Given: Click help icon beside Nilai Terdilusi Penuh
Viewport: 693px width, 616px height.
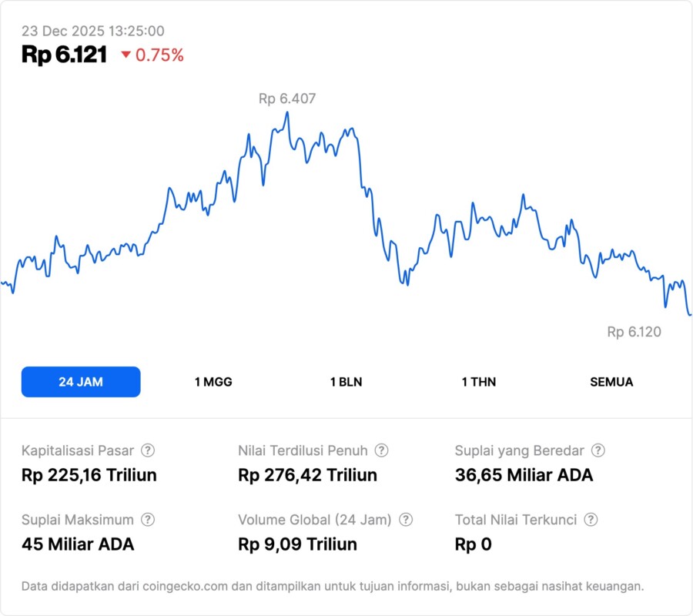Looking at the screenshot, I should pyautogui.click(x=381, y=450).
